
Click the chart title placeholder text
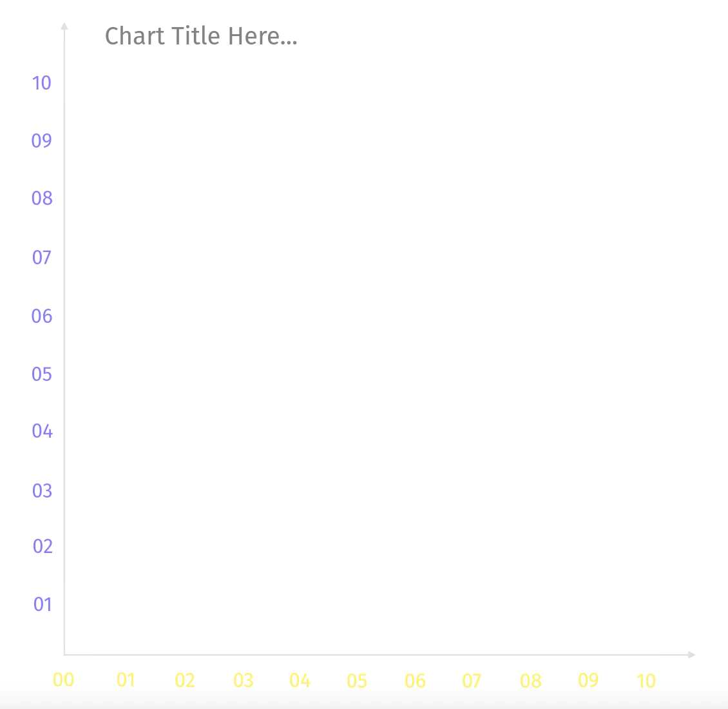pyautogui.click(x=201, y=36)
